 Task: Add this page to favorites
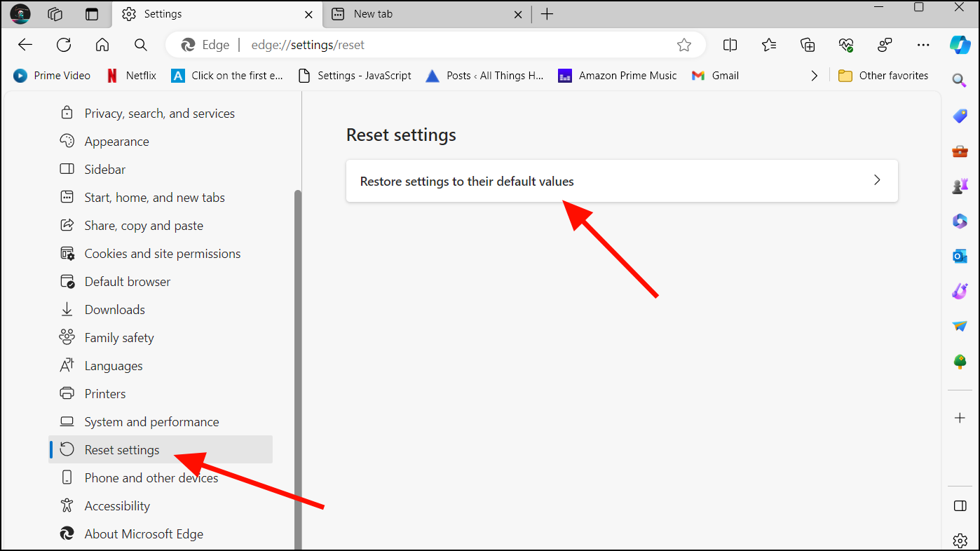[684, 44]
